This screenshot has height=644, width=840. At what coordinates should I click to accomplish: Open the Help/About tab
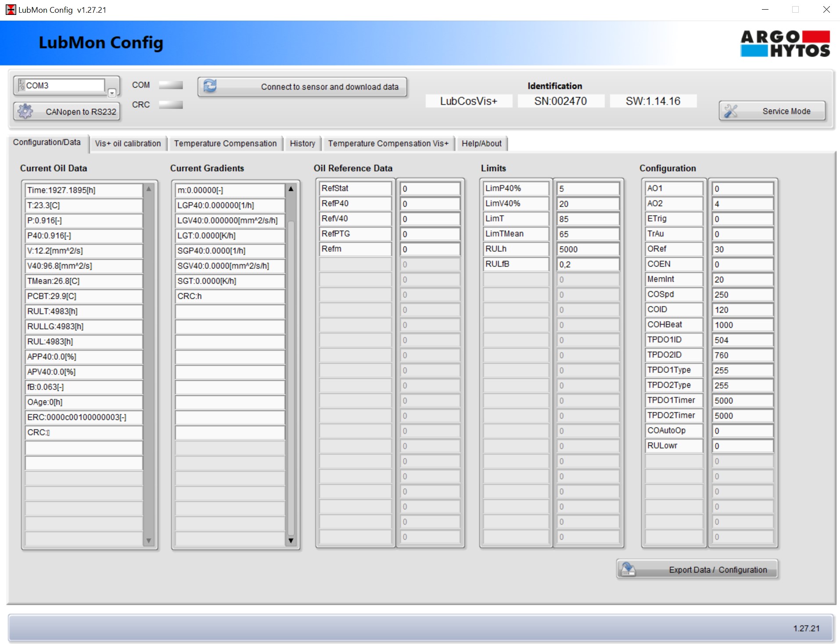click(x=481, y=143)
